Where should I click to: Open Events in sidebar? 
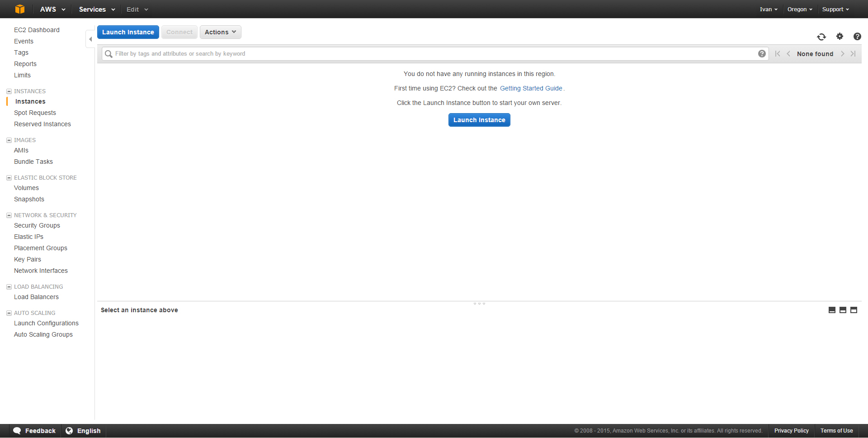(24, 41)
